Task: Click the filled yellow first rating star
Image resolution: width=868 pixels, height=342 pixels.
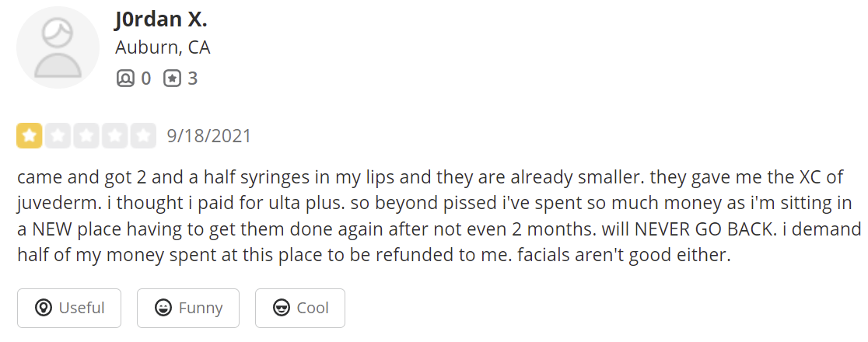Action: [x=30, y=136]
